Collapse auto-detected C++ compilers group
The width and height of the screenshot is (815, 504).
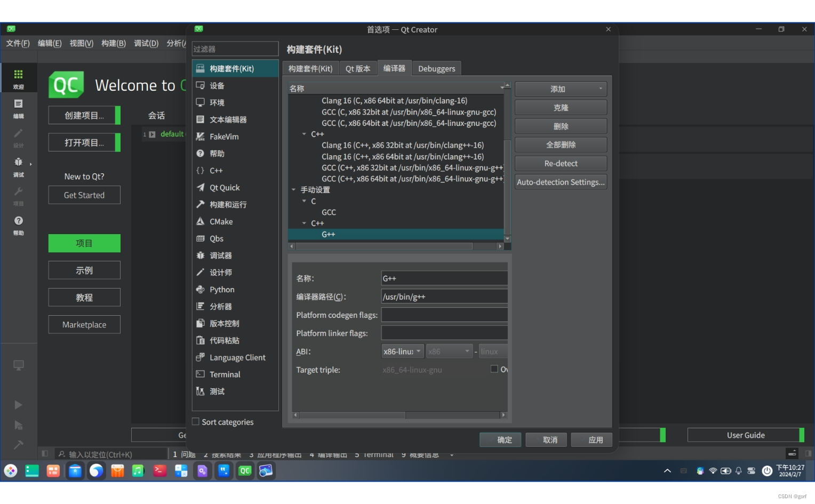coord(304,134)
